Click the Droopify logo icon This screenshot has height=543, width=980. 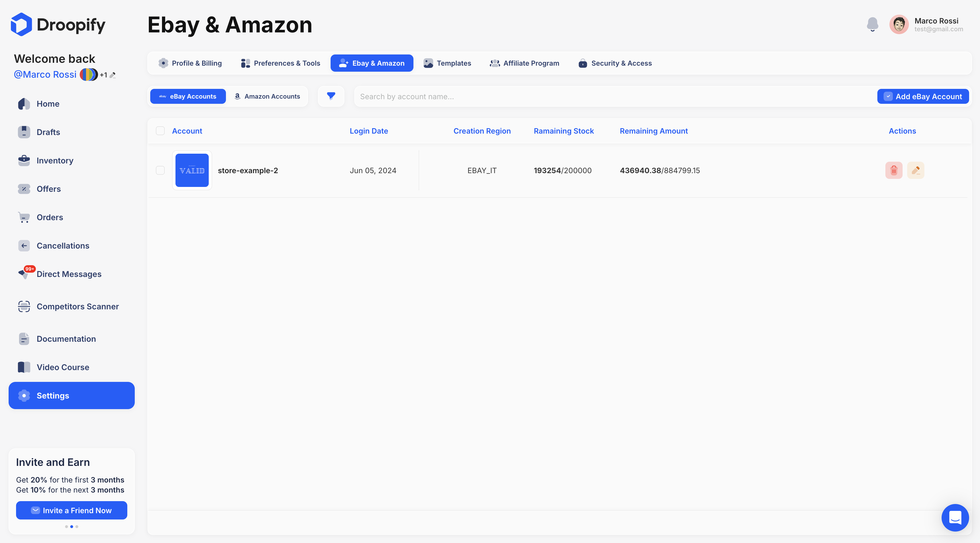tap(21, 24)
